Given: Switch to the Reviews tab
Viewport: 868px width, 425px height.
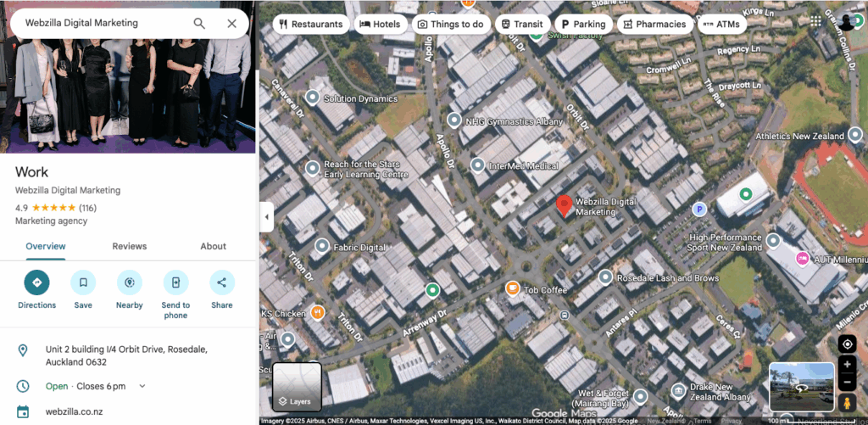Looking at the screenshot, I should point(130,246).
